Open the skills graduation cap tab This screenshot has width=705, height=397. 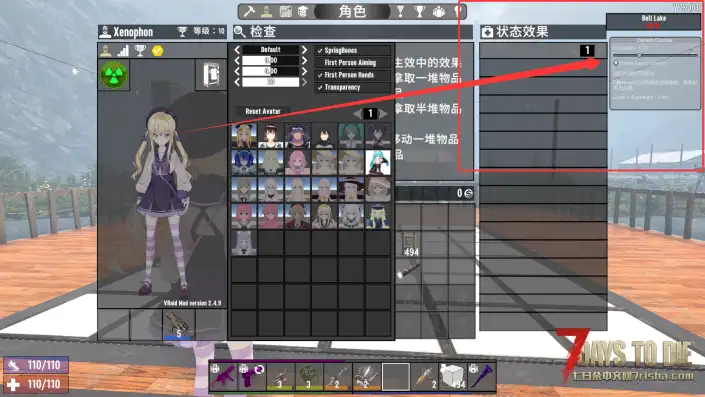303,12
